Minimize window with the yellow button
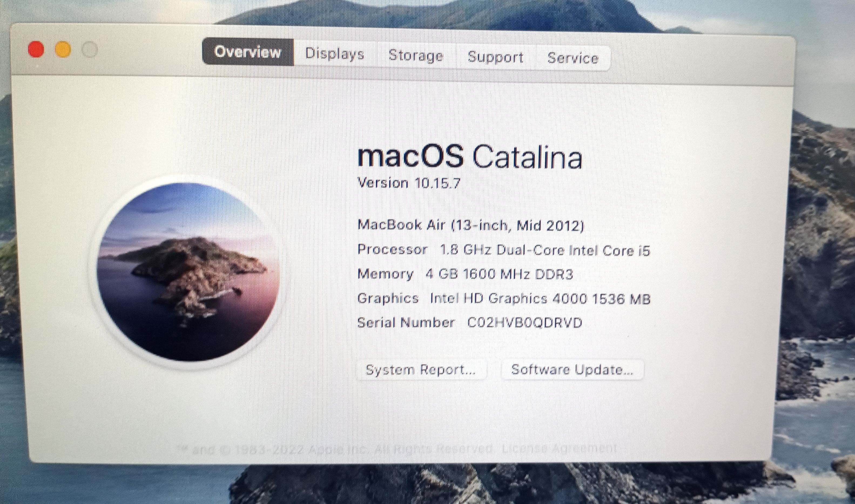This screenshot has width=855, height=504. (63, 50)
